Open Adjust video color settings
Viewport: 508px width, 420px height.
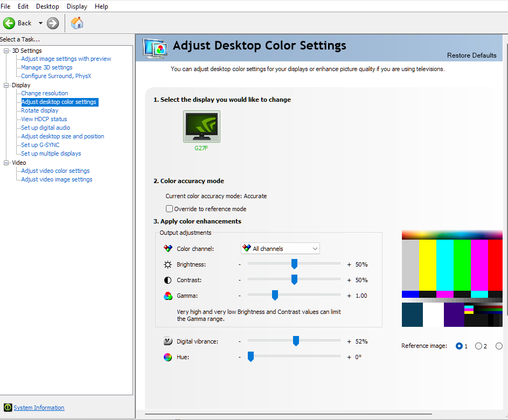(x=55, y=171)
